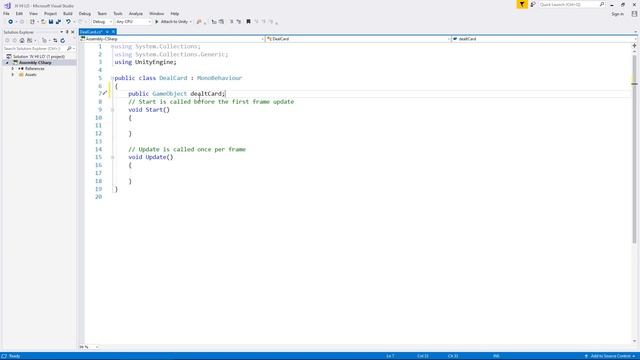Click the Sign in link

pyautogui.click(x=618, y=14)
